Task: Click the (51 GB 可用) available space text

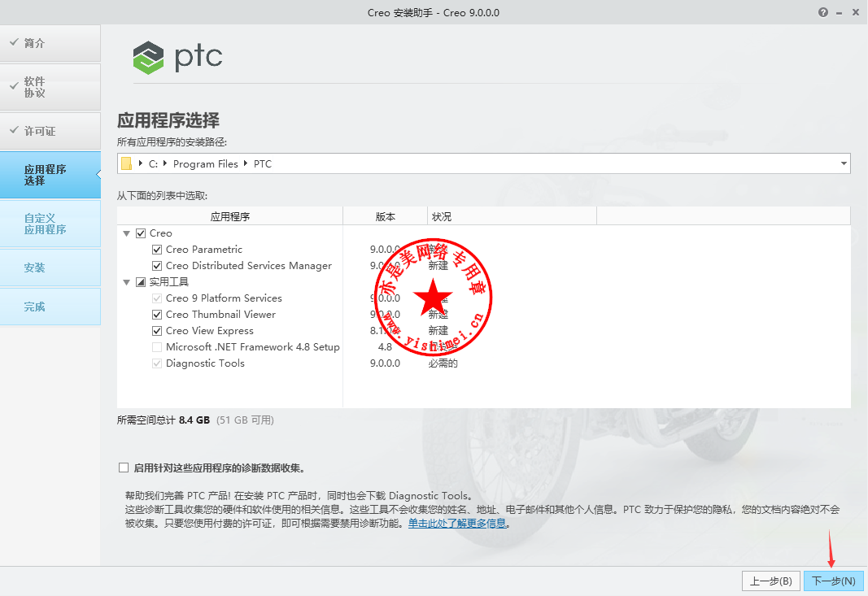Action: pyautogui.click(x=245, y=420)
